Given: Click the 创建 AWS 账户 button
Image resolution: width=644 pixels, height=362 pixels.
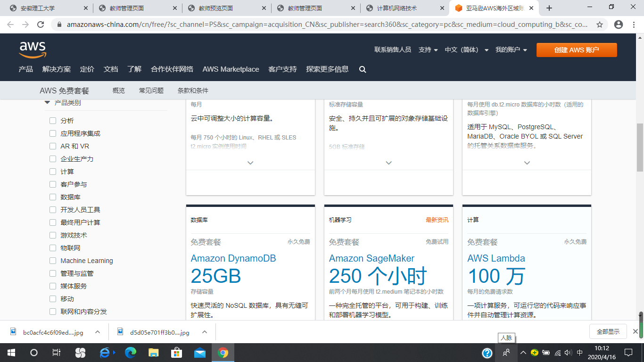Looking at the screenshot, I should pos(576,50).
